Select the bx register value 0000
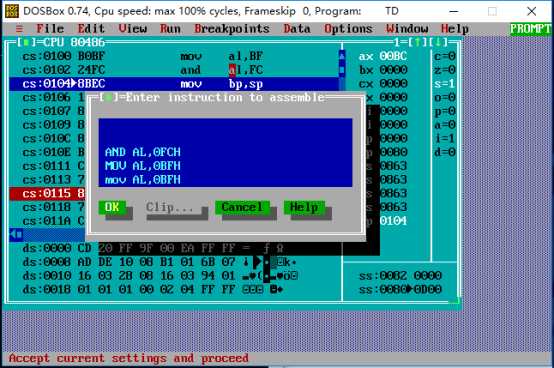554x368 pixels. 393,70
